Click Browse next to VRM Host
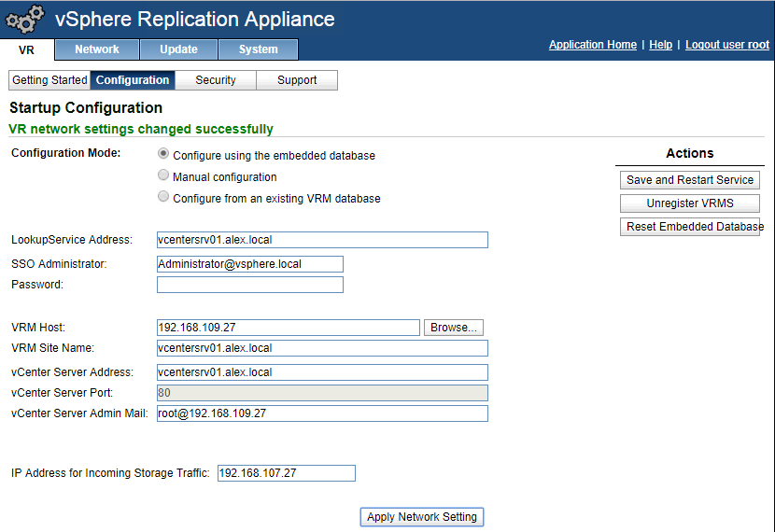Viewport: 775px width, 532px height. tap(454, 328)
